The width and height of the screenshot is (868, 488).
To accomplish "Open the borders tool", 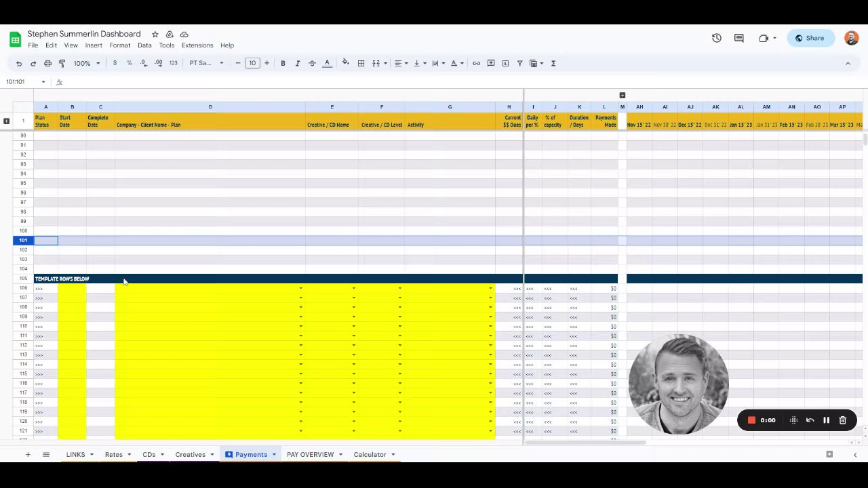I will (x=361, y=63).
